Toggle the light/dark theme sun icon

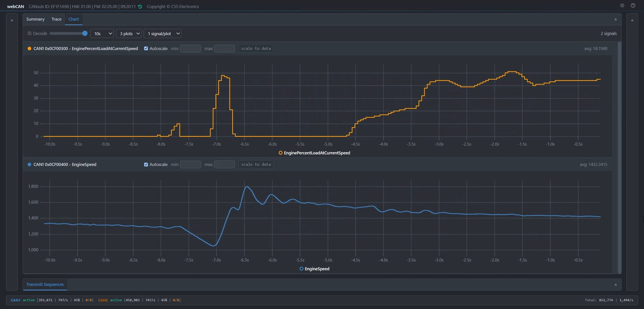(x=622, y=6)
